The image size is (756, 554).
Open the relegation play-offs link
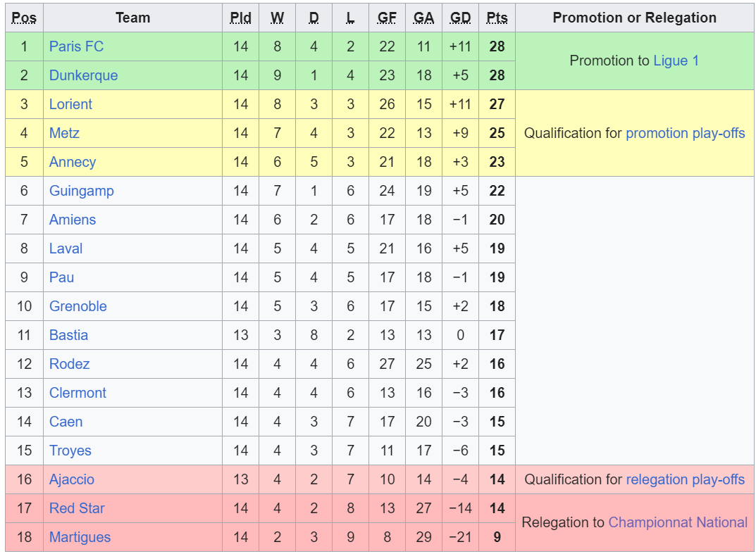(685, 480)
